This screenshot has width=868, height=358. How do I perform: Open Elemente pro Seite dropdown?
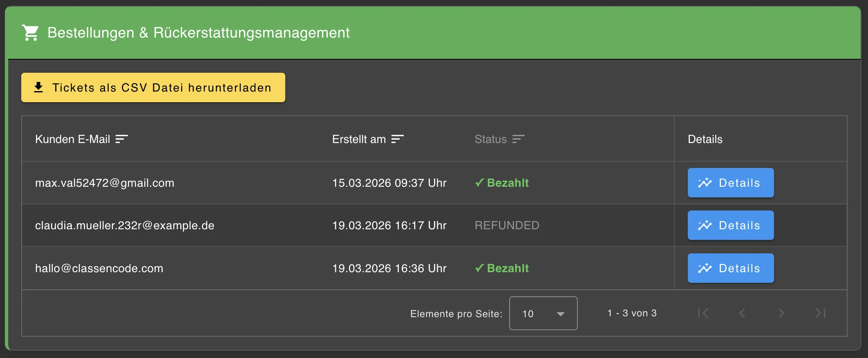click(x=543, y=313)
